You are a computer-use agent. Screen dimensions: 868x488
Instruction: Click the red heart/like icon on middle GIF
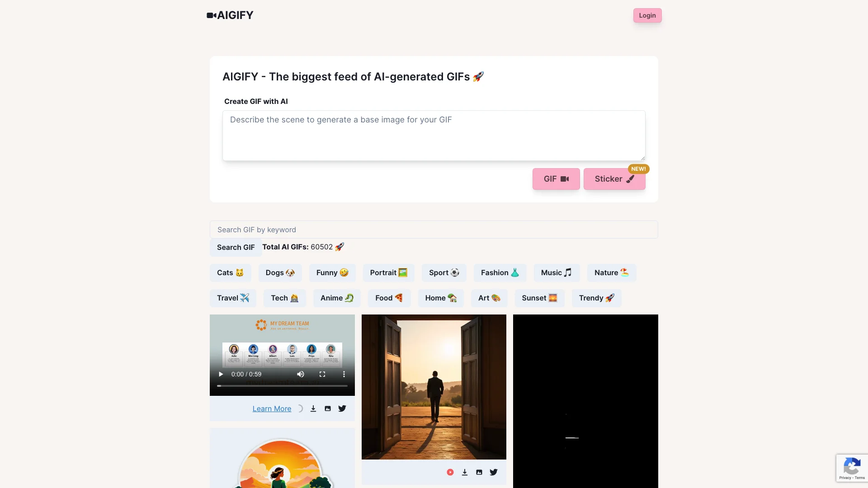point(450,472)
